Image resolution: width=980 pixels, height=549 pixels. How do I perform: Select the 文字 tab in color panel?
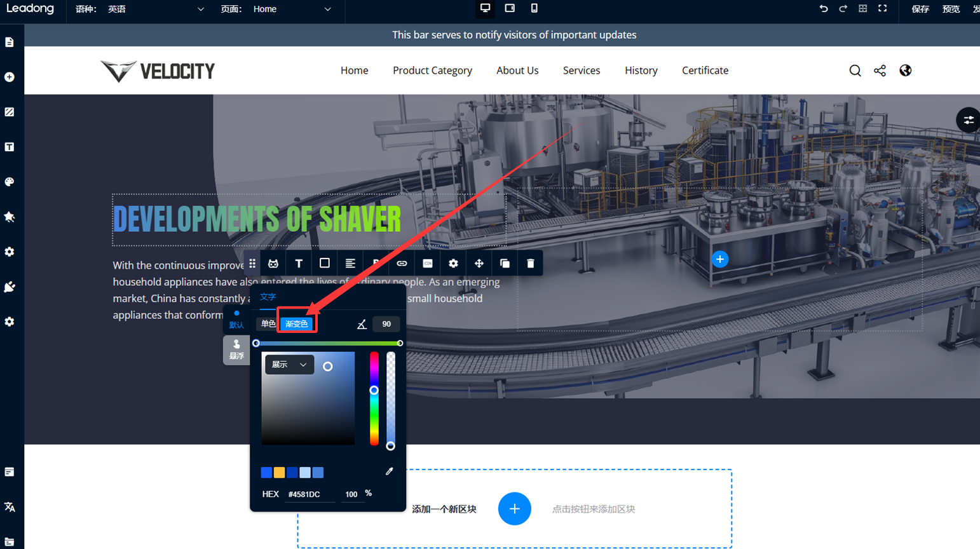click(268, 297)
